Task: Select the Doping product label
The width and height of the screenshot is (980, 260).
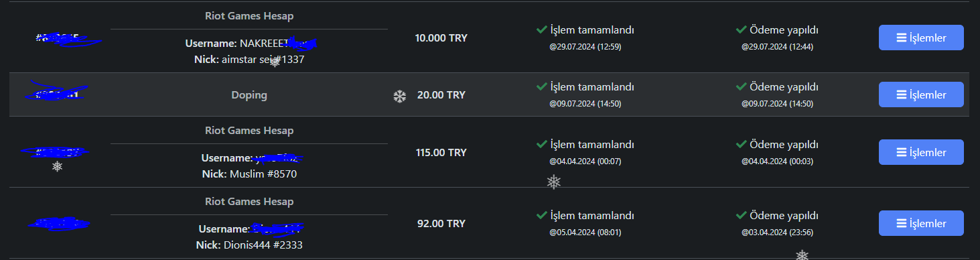Action: click(249, 95)
